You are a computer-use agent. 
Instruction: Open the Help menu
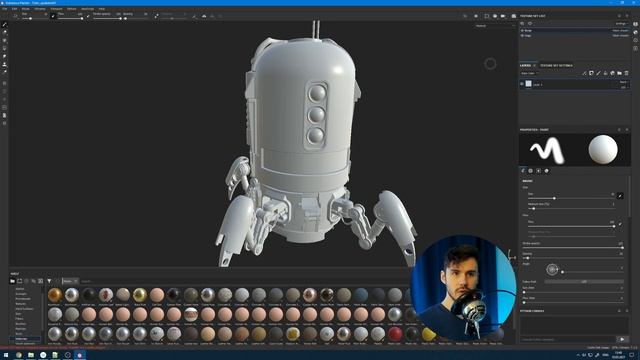[x=102, y=9]
